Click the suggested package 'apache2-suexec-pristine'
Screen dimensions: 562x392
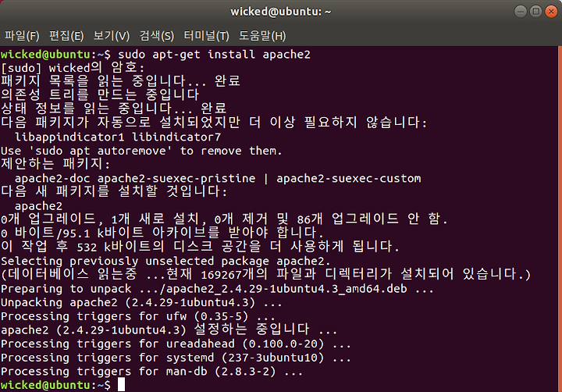176,178
